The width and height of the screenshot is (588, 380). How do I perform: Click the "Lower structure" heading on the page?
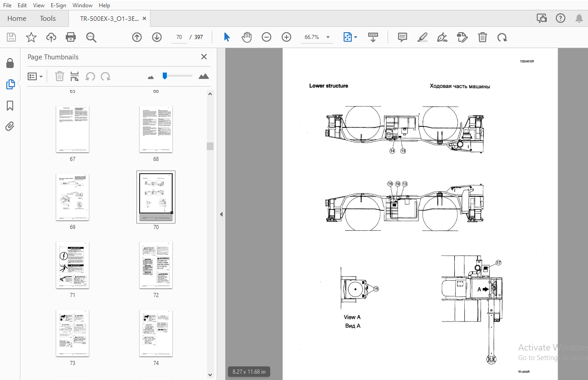[x=329, y=86]
